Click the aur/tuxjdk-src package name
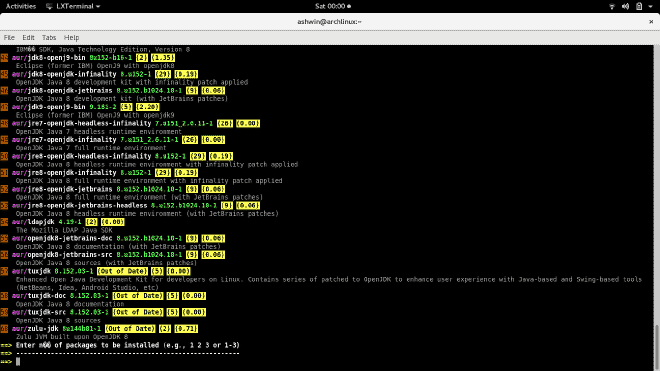Screen dimensions: 660x371 (x=39, y=312)
